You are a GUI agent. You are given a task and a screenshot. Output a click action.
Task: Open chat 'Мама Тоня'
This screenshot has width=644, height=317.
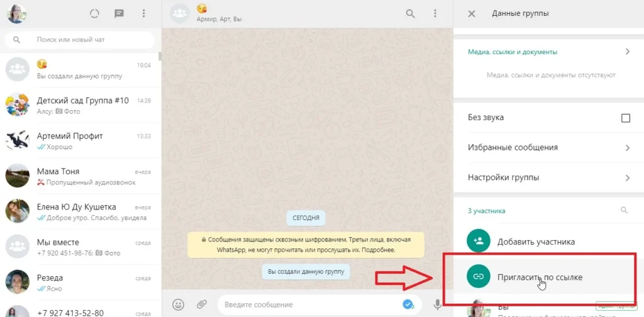(x=79, y=175)
